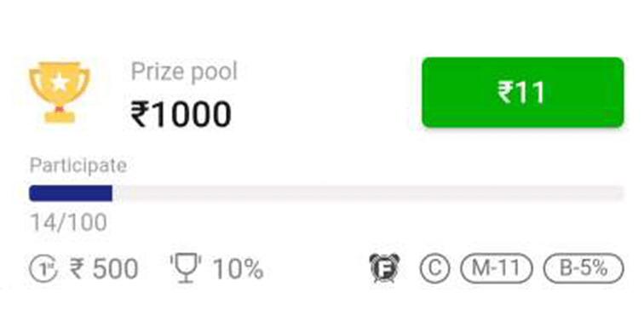
Task: Click the rupee symbol beside 500
Action: (x=77, y=269)
